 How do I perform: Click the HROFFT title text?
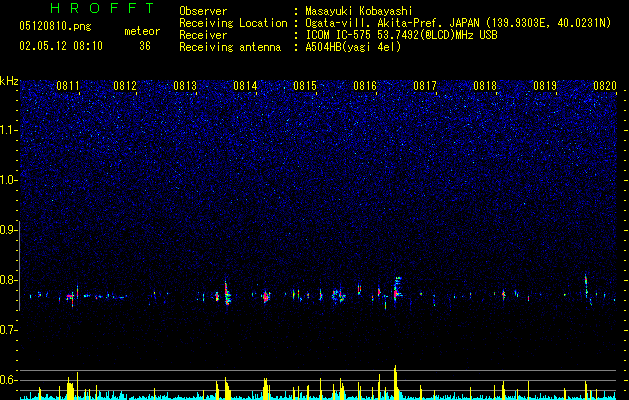103,8
